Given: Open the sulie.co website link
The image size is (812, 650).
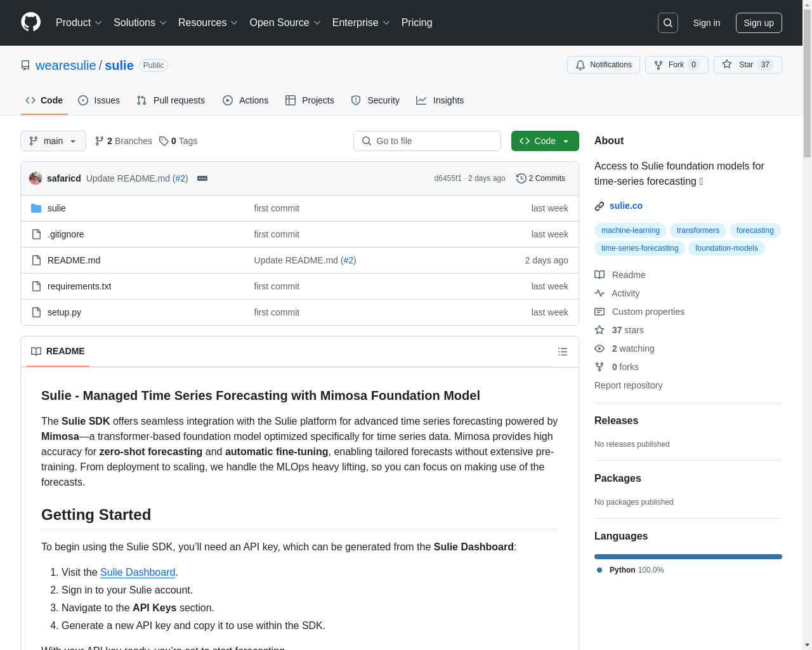Looking at the screenshot, I should (626, 206).
